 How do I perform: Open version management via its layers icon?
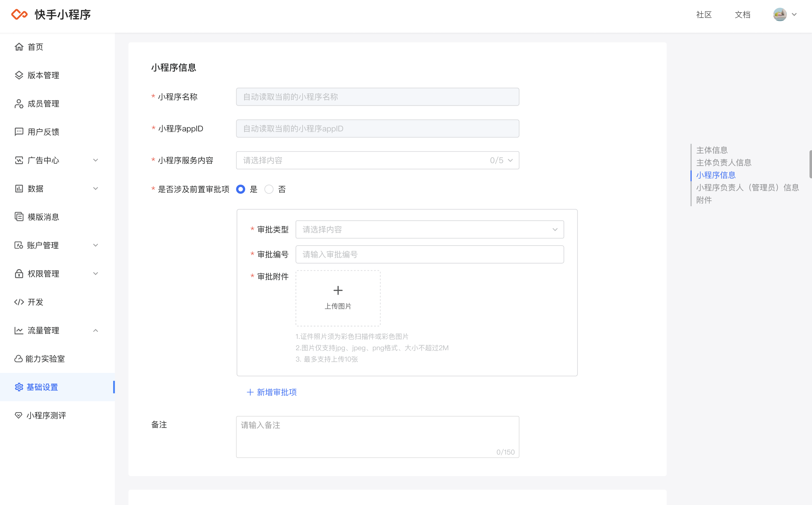coord(19,75)
